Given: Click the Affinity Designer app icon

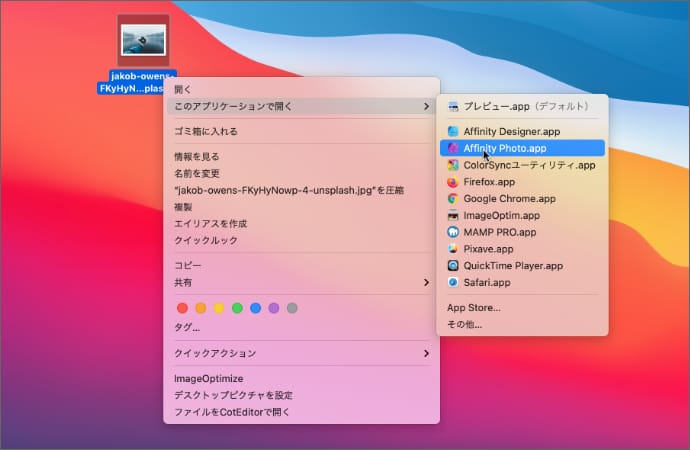Looking at the screenshot, I should click(x=453, y=131).
